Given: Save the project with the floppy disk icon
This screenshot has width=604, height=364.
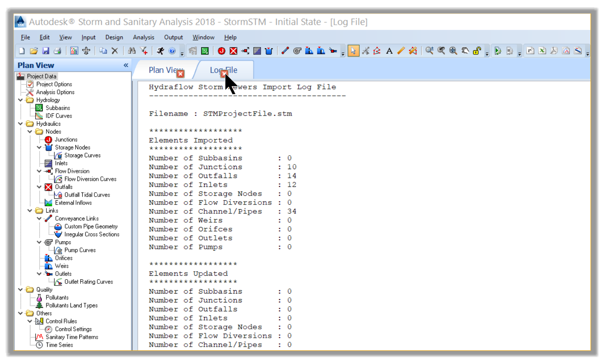Looking at the screenshot, I should (x=46, y=51).
